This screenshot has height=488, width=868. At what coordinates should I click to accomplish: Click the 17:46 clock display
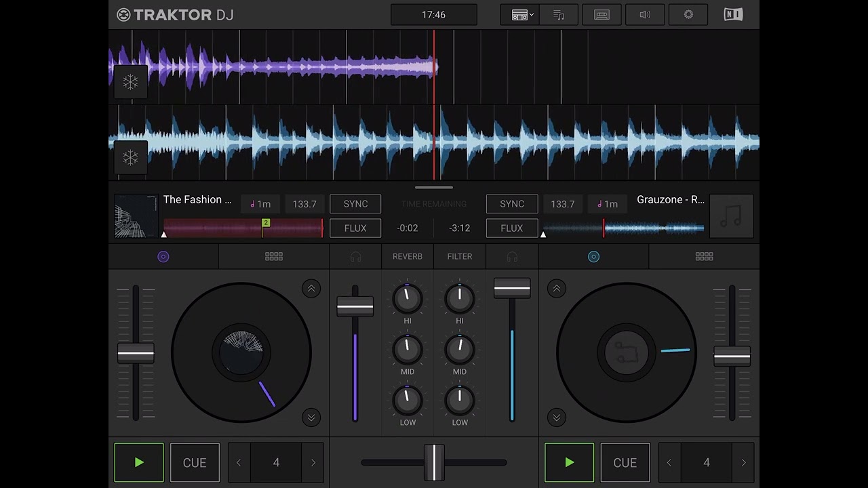pos(434,15)
